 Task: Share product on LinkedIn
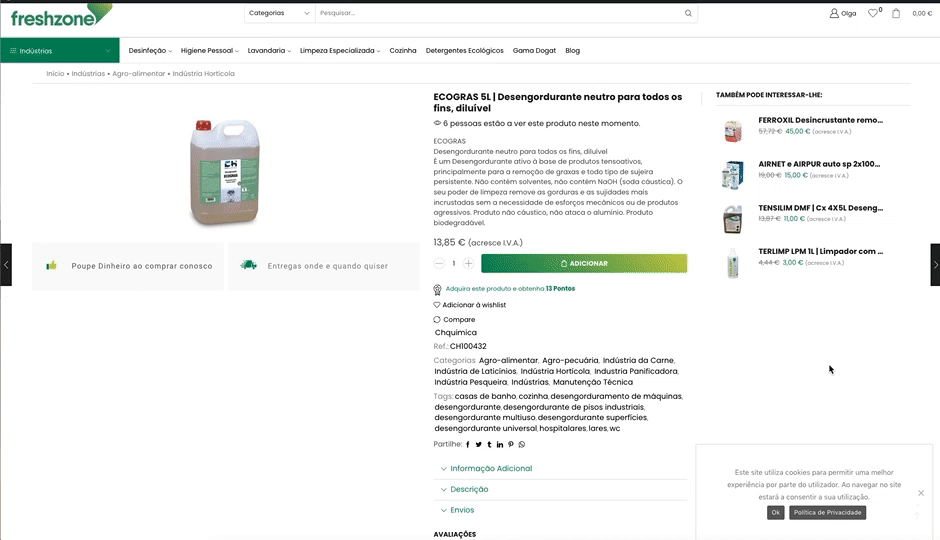pos(500,445)
